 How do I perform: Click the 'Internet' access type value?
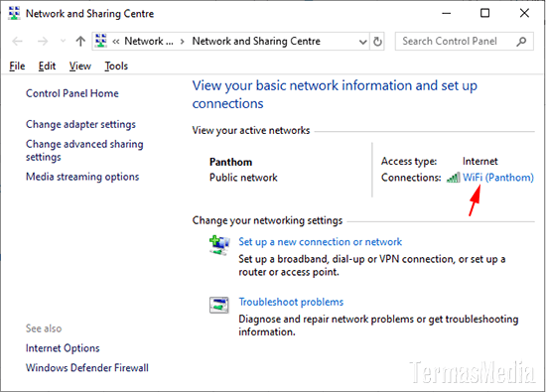click(x=480, y=161)
